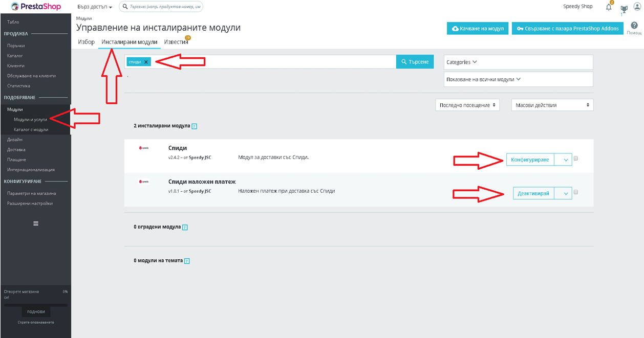Open the notifications bell icon

[609, 7]
